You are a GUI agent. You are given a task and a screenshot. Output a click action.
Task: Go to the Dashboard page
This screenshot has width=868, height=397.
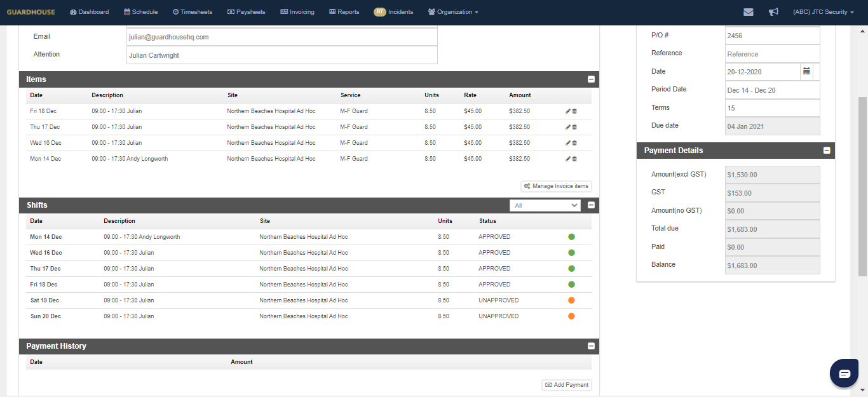click(89, 12)
